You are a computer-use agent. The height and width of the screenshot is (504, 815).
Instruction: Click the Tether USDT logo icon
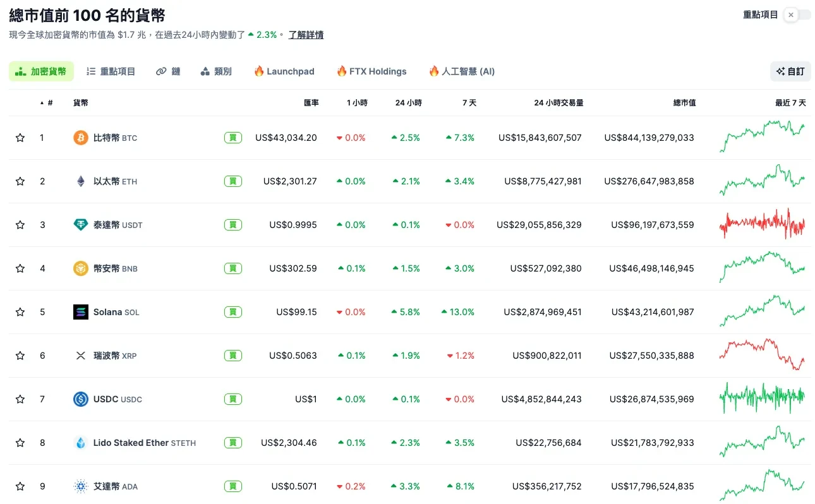pyautogui.click(x=80, y=225)
